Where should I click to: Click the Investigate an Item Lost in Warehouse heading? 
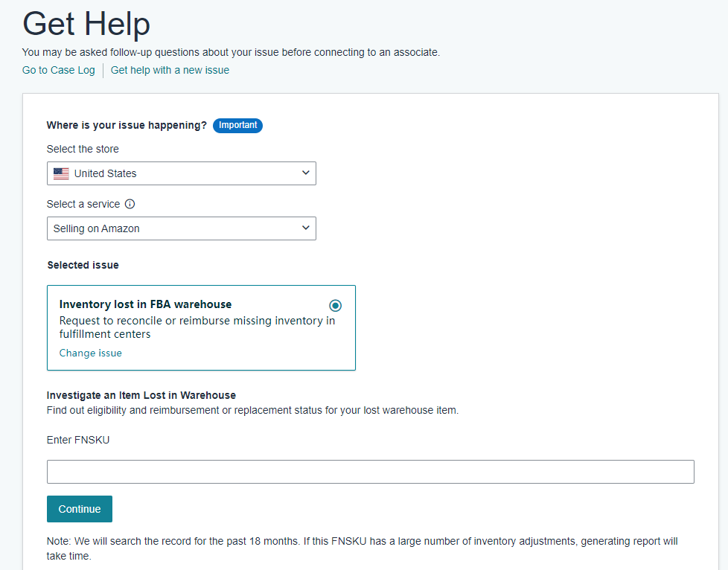pos(141,395)
